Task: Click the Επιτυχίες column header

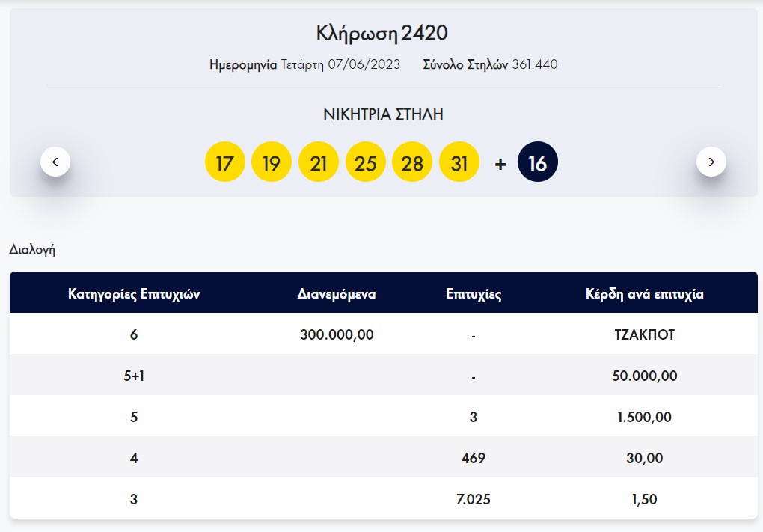Action: coord(474,294)
